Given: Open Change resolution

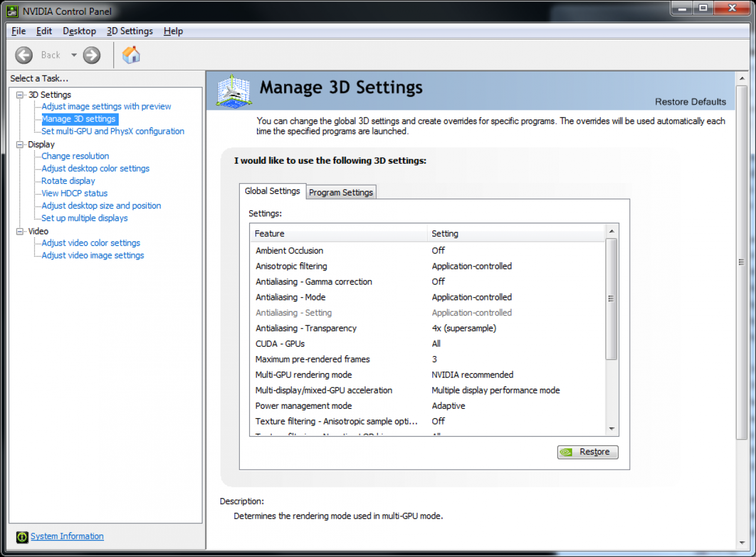Looking at the screenshot, I should [x=75, y=156].
